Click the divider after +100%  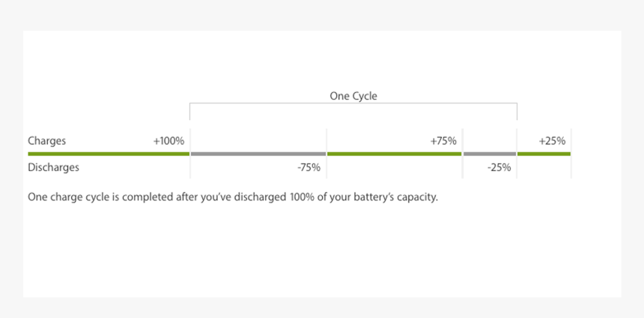[190, 153]
